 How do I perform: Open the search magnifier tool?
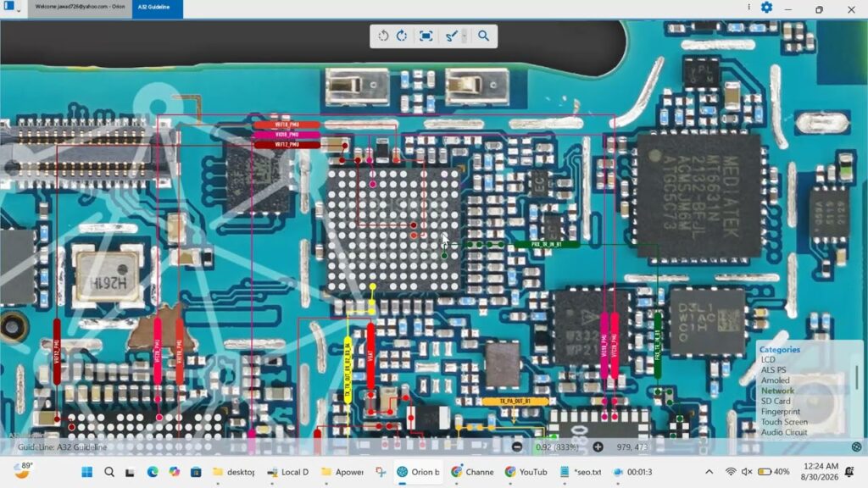pos(483,36)
